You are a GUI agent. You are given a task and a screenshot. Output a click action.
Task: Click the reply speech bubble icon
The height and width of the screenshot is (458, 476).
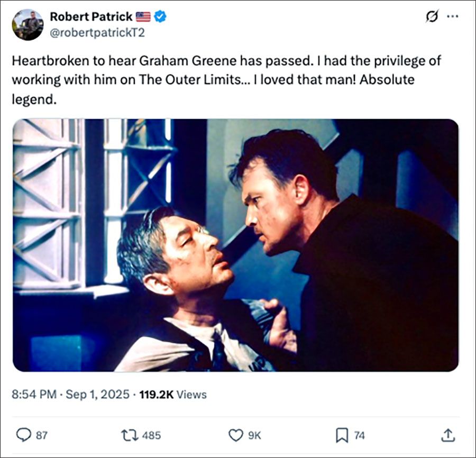click(x=23, y=435)
